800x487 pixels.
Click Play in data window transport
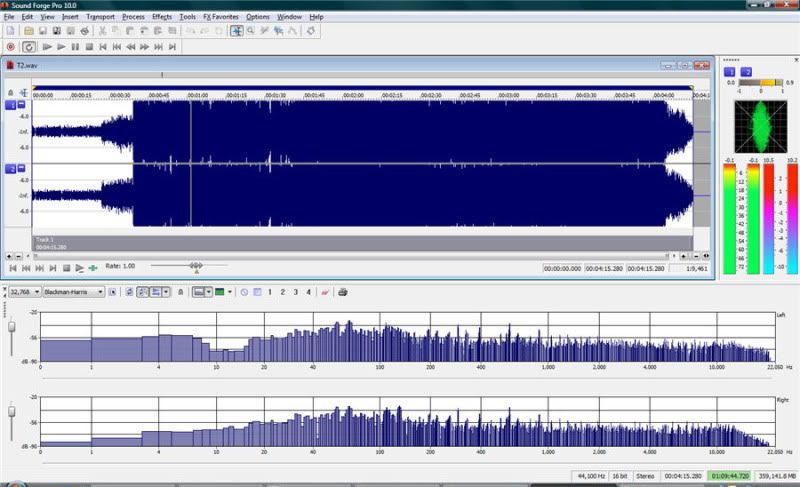(x=80, y=268)
